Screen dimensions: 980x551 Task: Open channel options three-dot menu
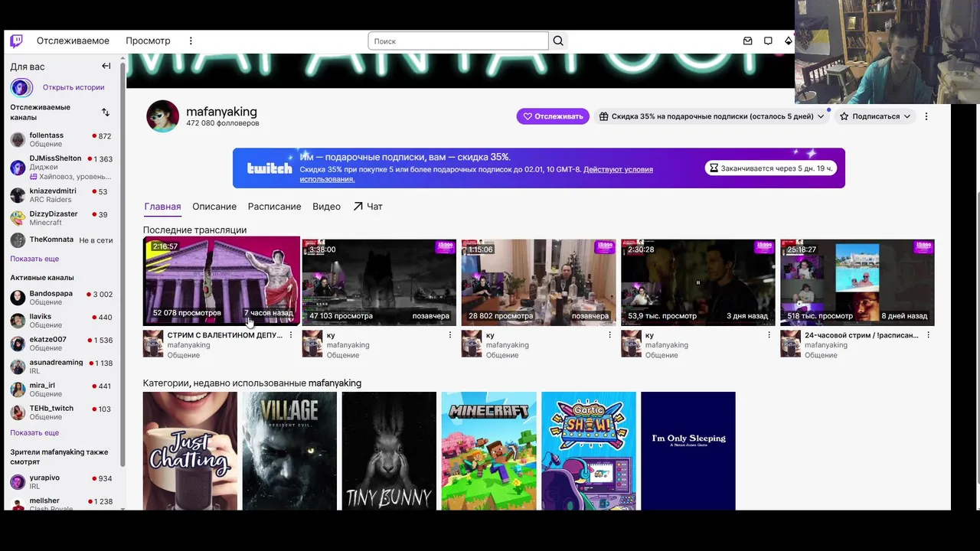point(926,116)
